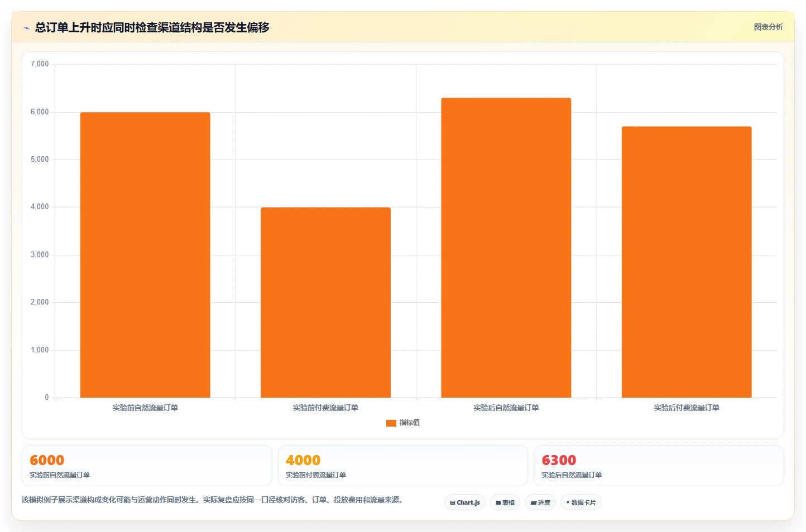Click x-axis label 实验后付费流量订单

click(687, 408)
